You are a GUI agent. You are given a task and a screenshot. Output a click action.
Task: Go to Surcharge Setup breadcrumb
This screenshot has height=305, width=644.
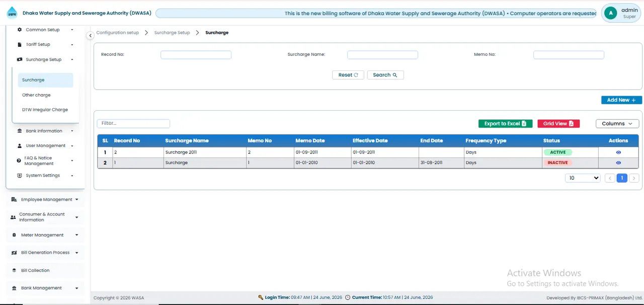pyautogui.click(x=172, y=33)
